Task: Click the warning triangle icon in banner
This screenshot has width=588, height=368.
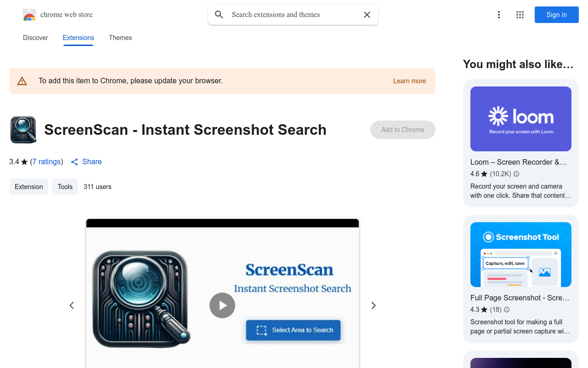Action: 22,81
